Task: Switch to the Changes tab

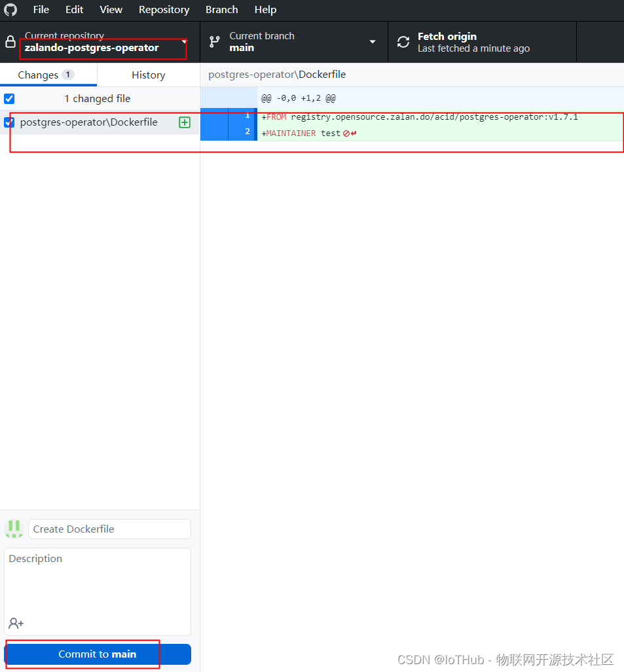Action: point(48,75)
